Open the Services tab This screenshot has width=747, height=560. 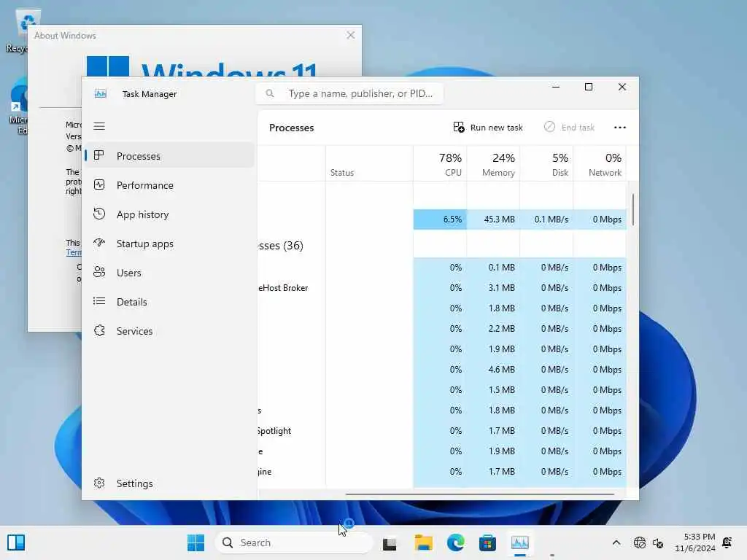(169, 331)
